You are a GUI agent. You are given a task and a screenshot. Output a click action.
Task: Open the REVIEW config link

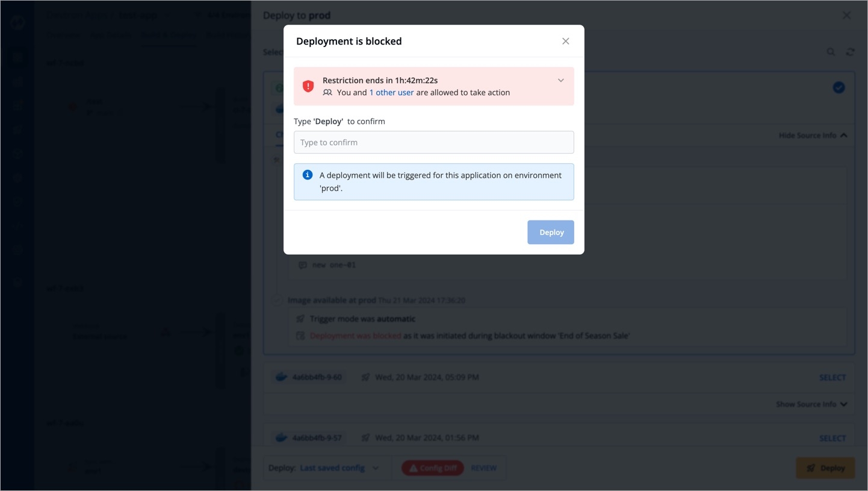pyautogui.click(x=483, y=468)
